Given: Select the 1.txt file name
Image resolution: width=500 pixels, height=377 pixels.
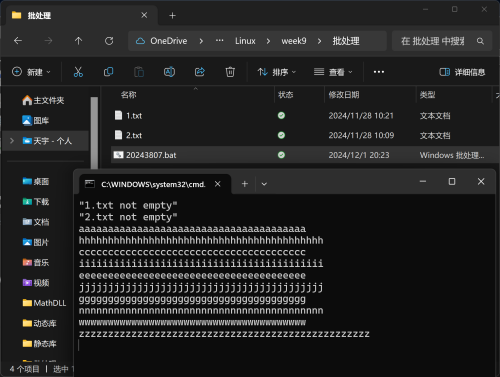Looking at the screenshot, I should [134, 116].
